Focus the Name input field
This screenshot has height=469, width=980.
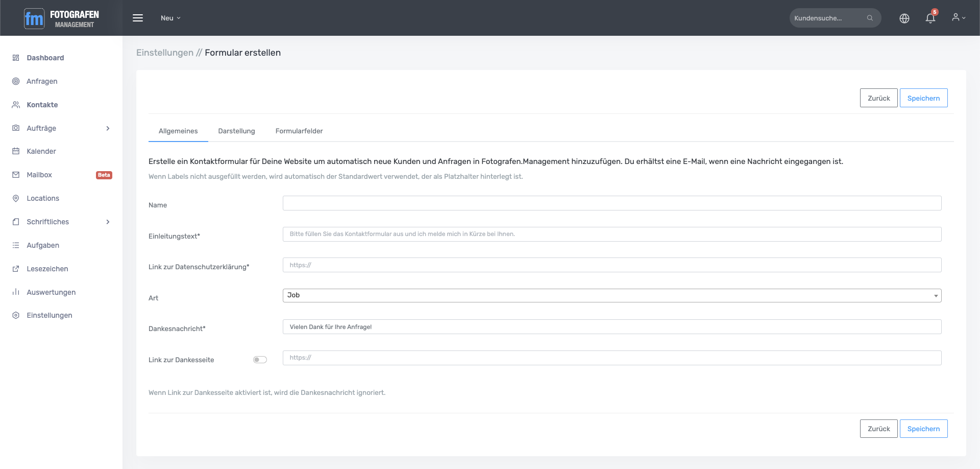[611, 203]
